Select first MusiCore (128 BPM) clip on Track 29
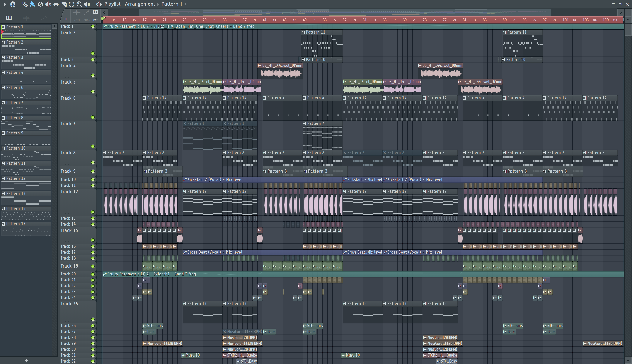The height and width of the screenshot is (364, 632). [x=162, y=343]
